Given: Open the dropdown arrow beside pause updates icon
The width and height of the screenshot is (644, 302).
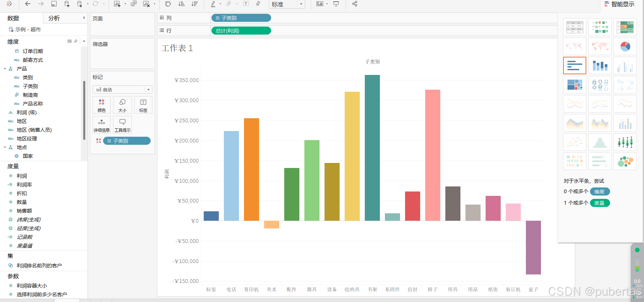Looking at the screenshot, I should (x=88, y=4).
